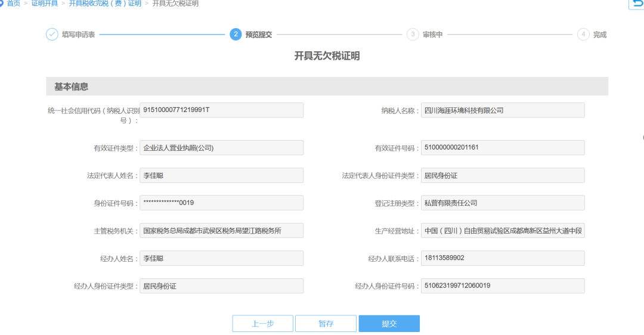This screenshot has width=644, height=335.
Task: Open the 登记注册类型 field
Action: click(503, 203)
